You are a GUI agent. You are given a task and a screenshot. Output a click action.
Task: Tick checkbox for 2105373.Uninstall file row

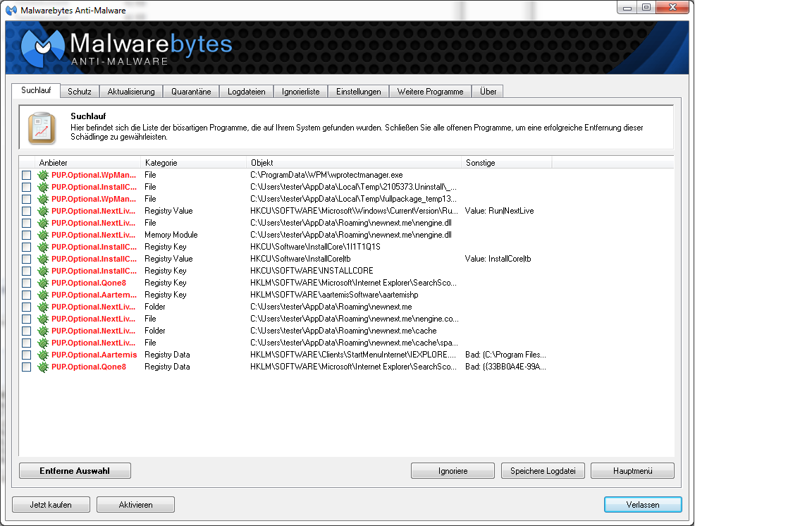click(x=26, y=187)
